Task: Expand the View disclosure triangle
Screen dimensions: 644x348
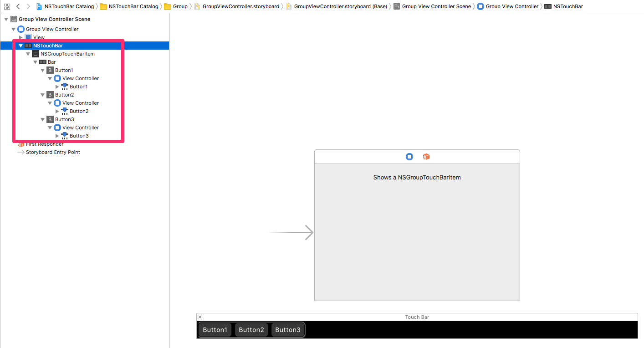Action: coord(21,37)
